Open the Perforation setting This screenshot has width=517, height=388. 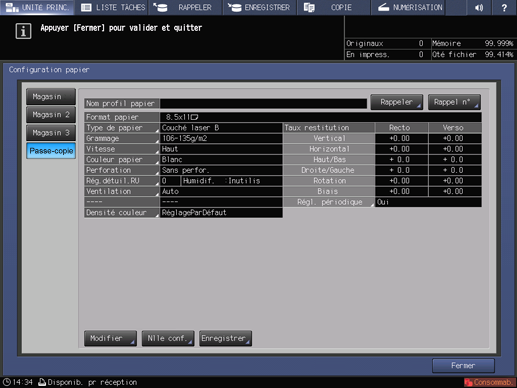pos(122,170)
